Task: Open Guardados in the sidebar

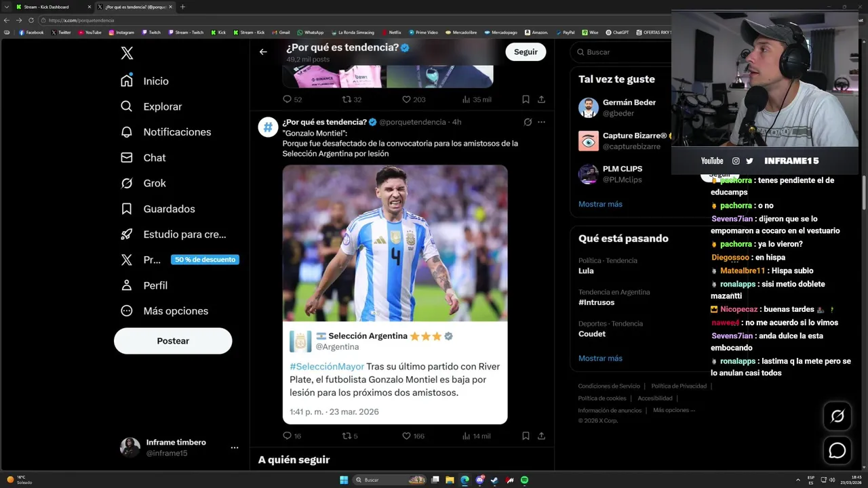Action: (x=157, y=209)
